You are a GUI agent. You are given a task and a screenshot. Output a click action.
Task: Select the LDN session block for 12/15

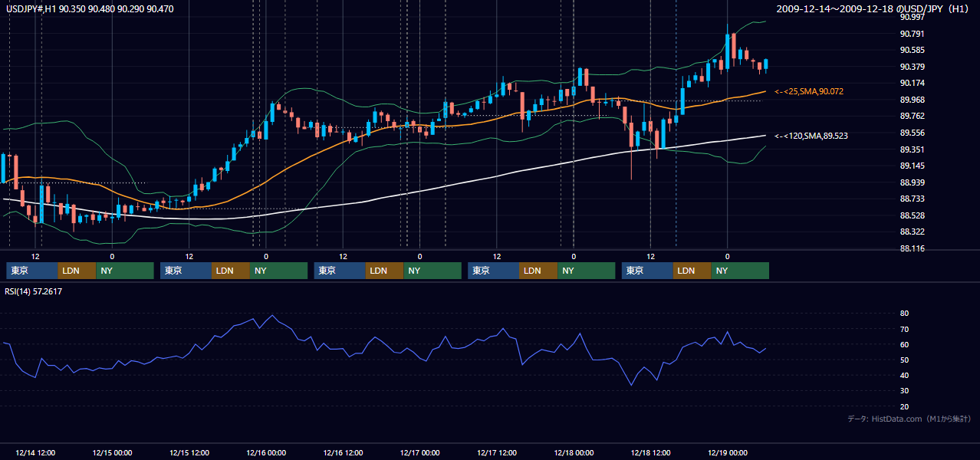tap(231, 271)
